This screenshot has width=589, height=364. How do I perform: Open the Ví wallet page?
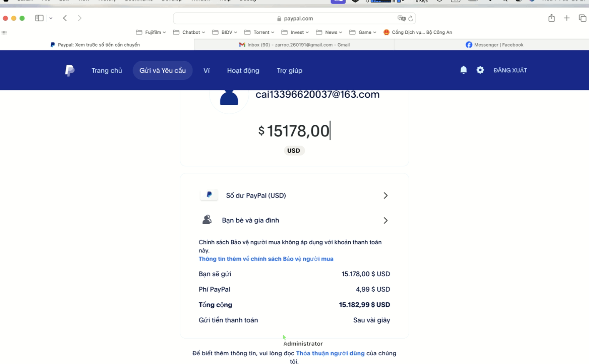pos(206,71)
